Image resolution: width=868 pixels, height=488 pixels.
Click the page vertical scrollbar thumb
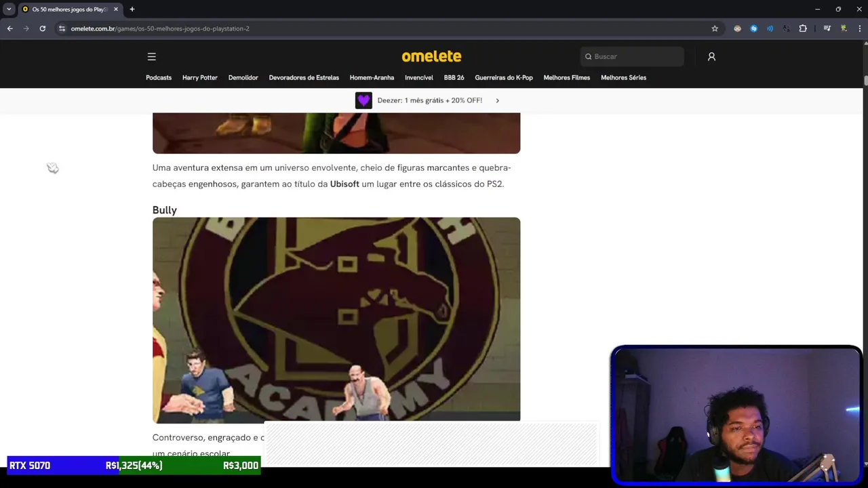[x=865, y=81]
